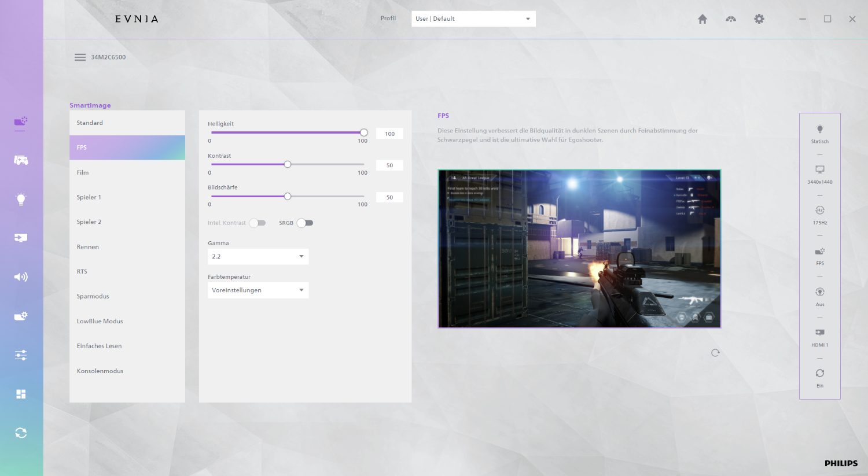The width and height of the screenshot is (868, 476).
Task: Click the Statisch lightbulb status icon
Action: click(x=820, y=129)
